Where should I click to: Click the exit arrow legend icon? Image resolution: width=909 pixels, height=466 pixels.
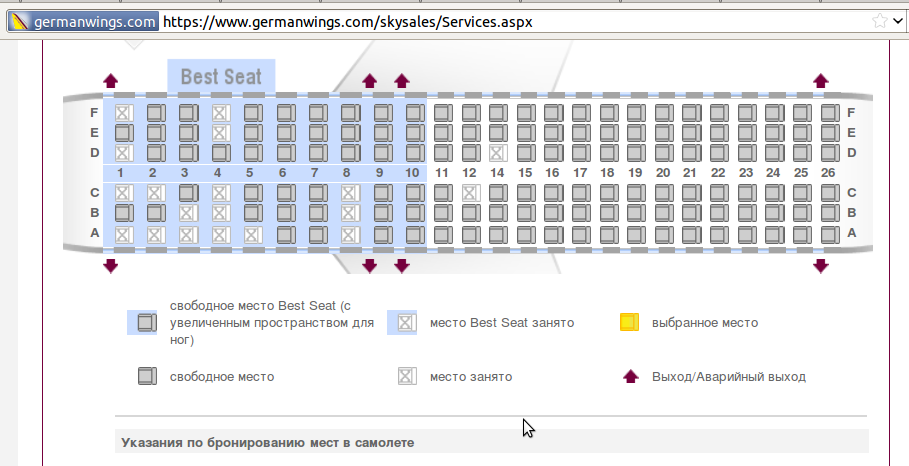pos(631,377)
